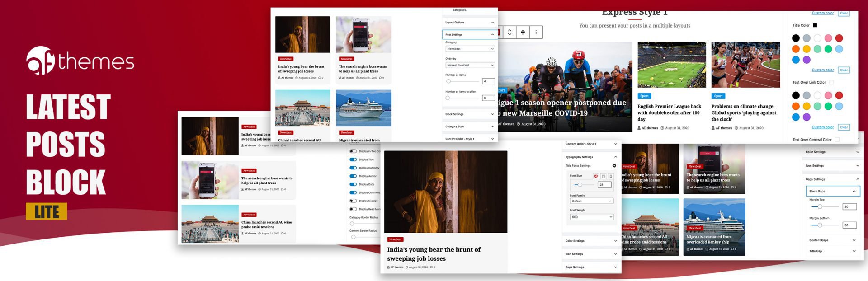Click the Number of items input field
868x281 pixels.
[488, 81]
